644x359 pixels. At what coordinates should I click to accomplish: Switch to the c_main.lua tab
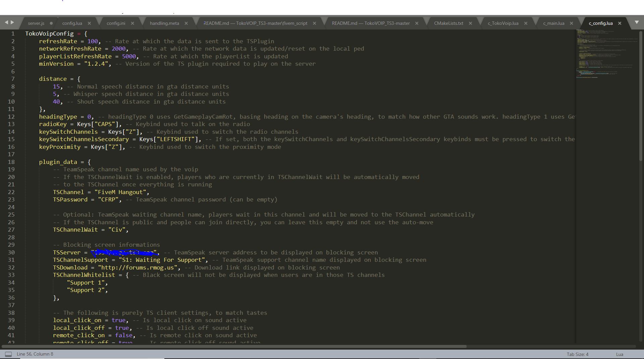point(553,23)
